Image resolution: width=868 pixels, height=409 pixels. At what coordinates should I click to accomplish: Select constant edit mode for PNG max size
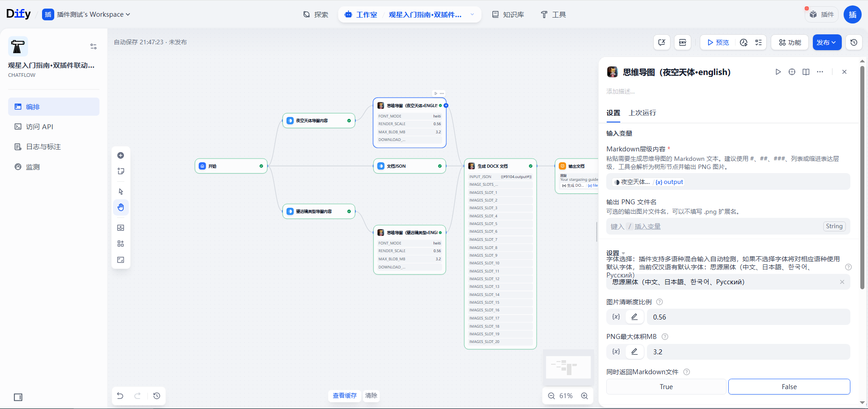(635, 352)
